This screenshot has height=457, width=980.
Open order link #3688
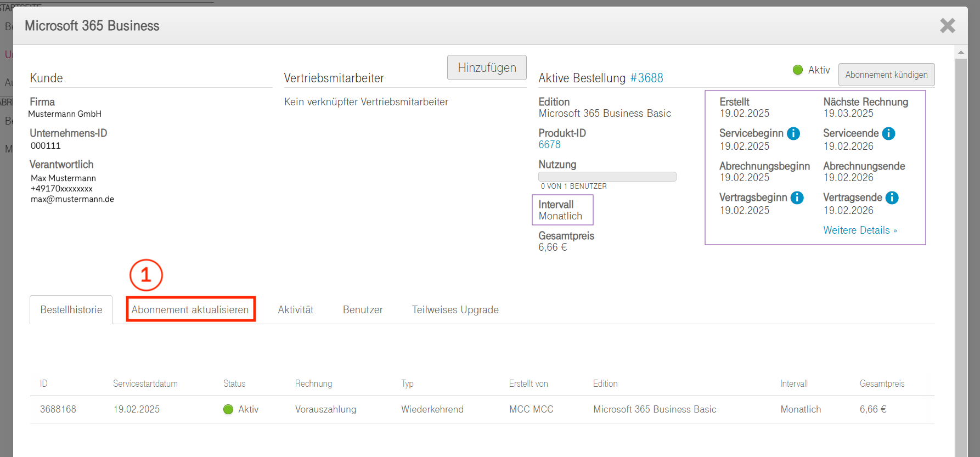(646, 78)
